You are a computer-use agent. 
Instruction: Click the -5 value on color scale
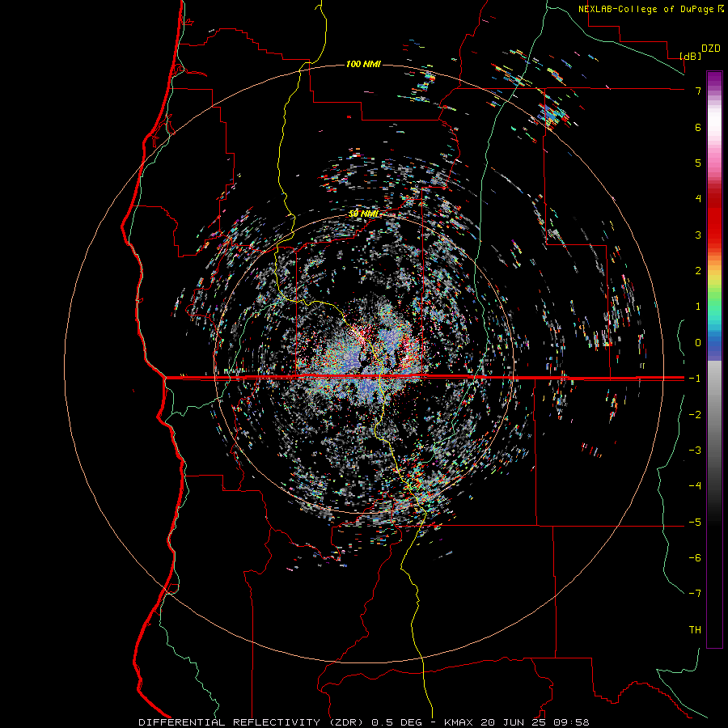pyautogui.click(x=695, y=523)
